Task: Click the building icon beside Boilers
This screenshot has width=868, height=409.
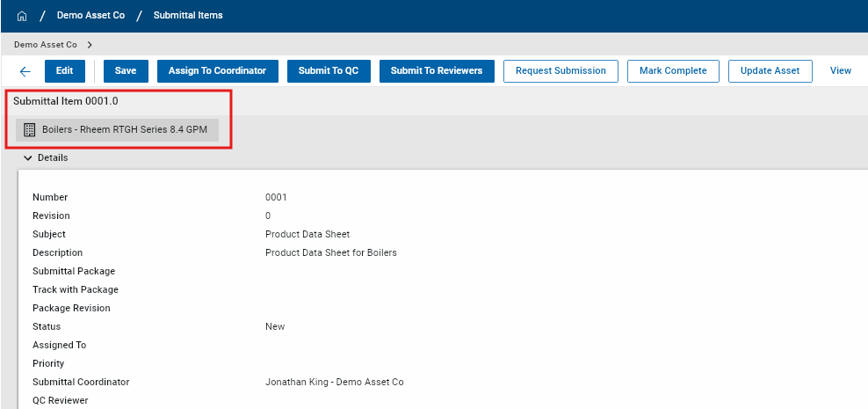Action: tap(29, 130)
